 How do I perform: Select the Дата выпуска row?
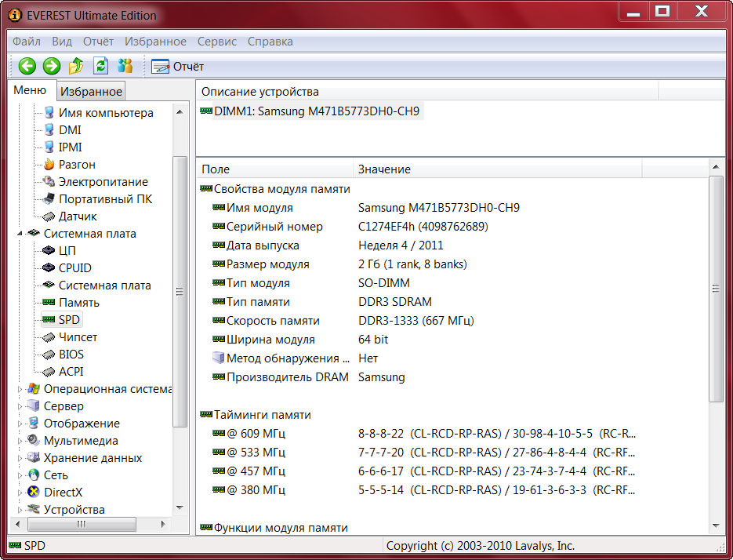click(327, 245)
